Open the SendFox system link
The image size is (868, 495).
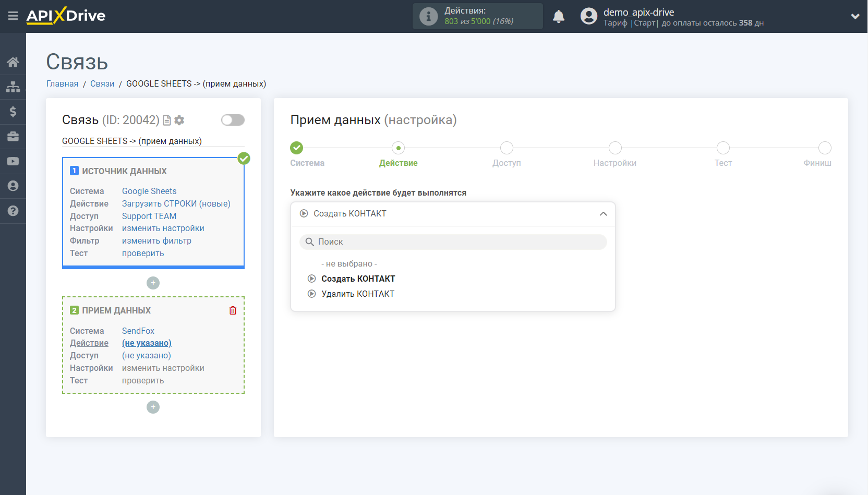138,331
